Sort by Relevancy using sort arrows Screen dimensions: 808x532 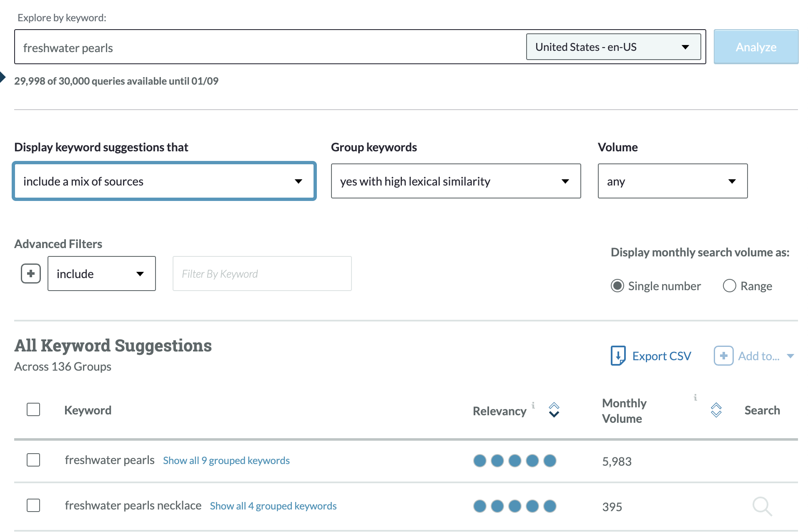coord(554,410)
